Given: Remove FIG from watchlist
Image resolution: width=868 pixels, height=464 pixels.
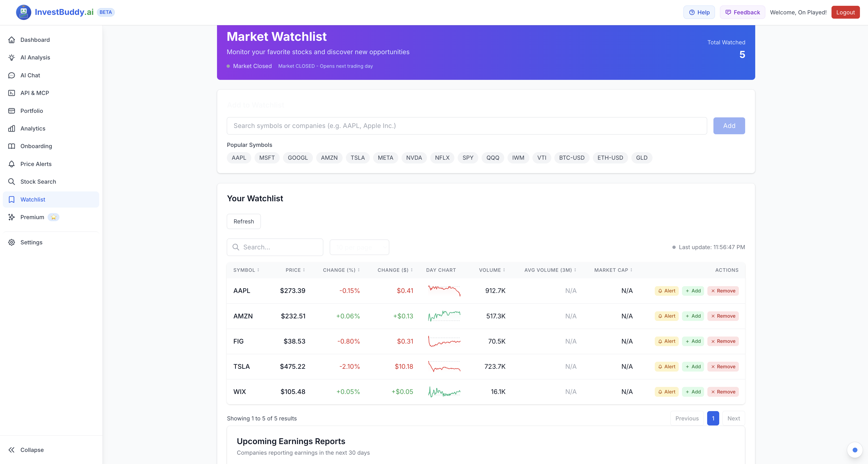Looking at the screenshot, I should (x=723, y=341).
